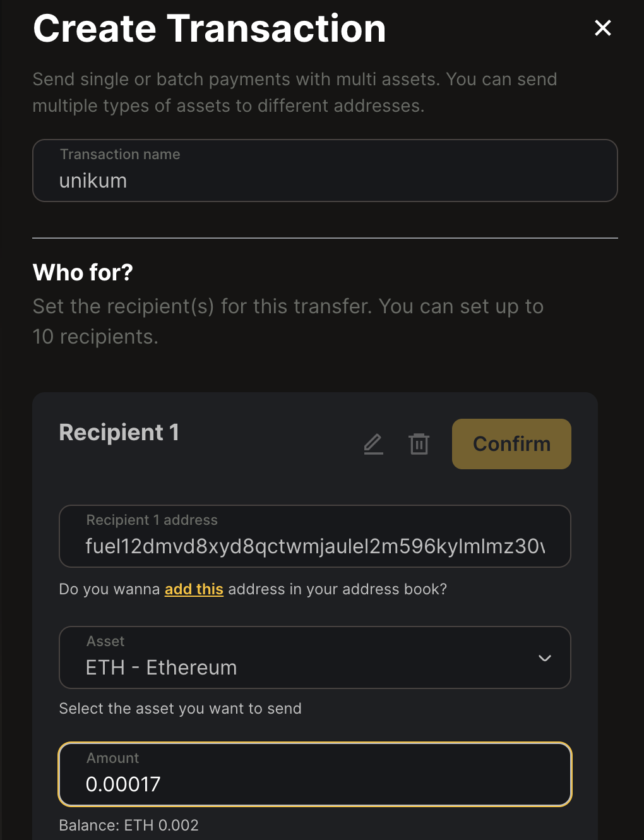Click 'Select the asset you want to send' hint

click(x=180, y=709)
